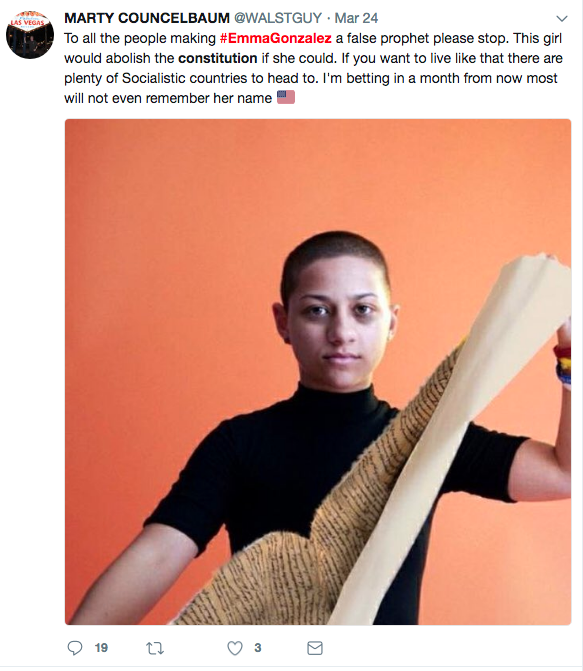This screenshot has width=583, height=671.
Task: Click the bold word constitution
Action: click(x=217, y=58)
